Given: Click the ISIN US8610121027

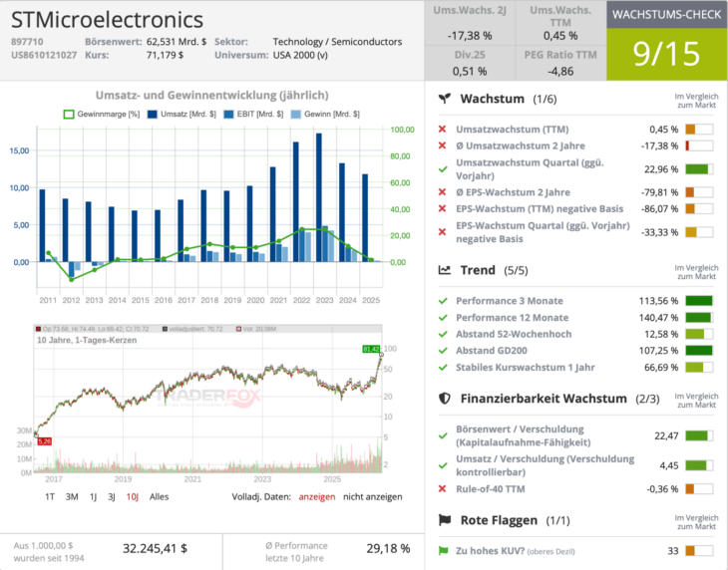Looking at the screenshot, I should click(44, 55).
